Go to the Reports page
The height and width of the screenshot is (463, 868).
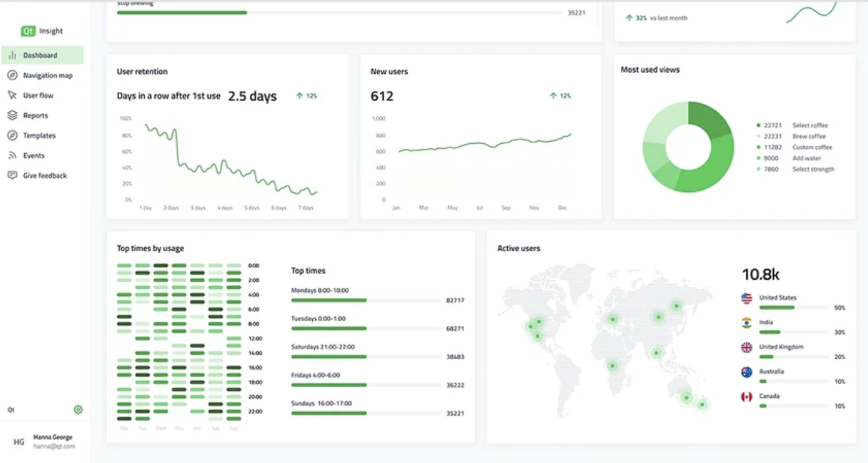coord(35,115)
